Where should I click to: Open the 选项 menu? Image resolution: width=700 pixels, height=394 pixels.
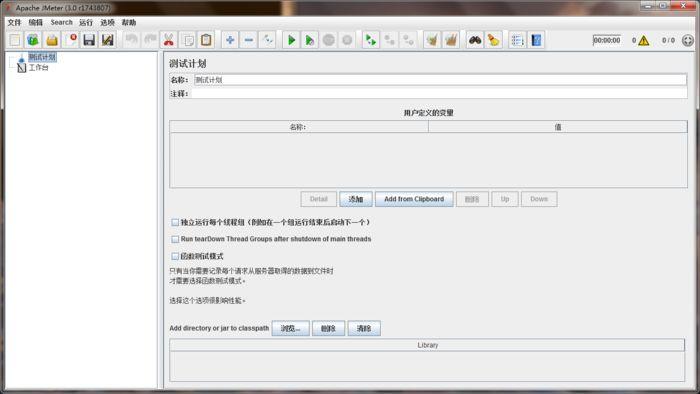point(107,22)
